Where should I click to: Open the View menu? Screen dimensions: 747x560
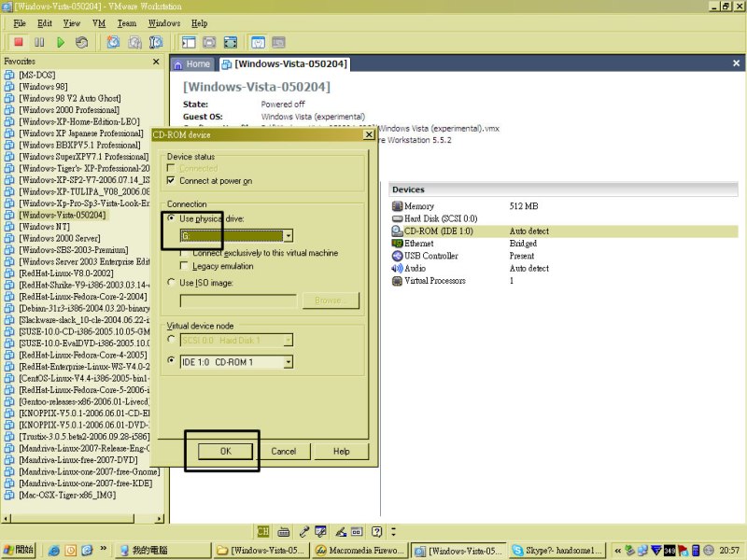coord(72,23)
